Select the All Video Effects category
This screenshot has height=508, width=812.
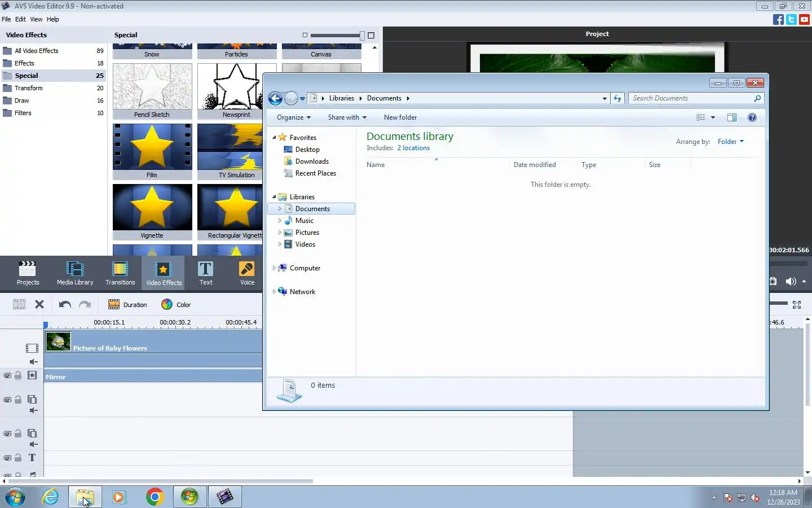(x=53, y=51)
